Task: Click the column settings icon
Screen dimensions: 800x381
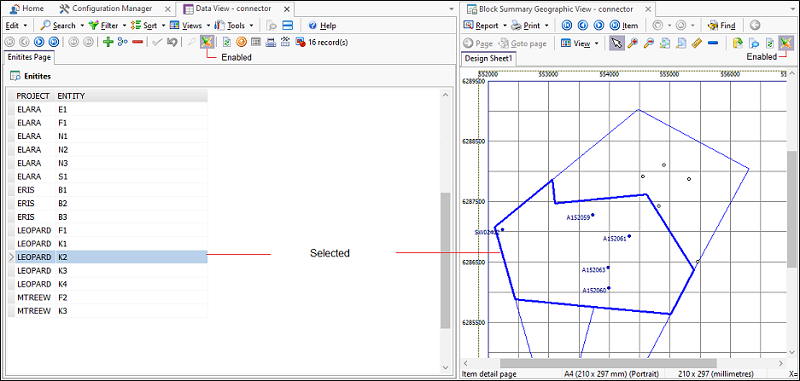Action: tap(286, 42)
